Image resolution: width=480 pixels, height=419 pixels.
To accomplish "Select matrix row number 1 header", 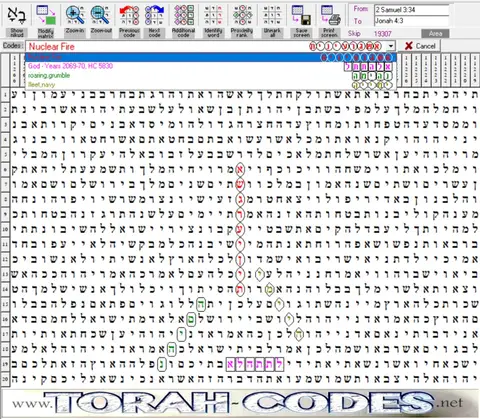I will coord(5,95).
